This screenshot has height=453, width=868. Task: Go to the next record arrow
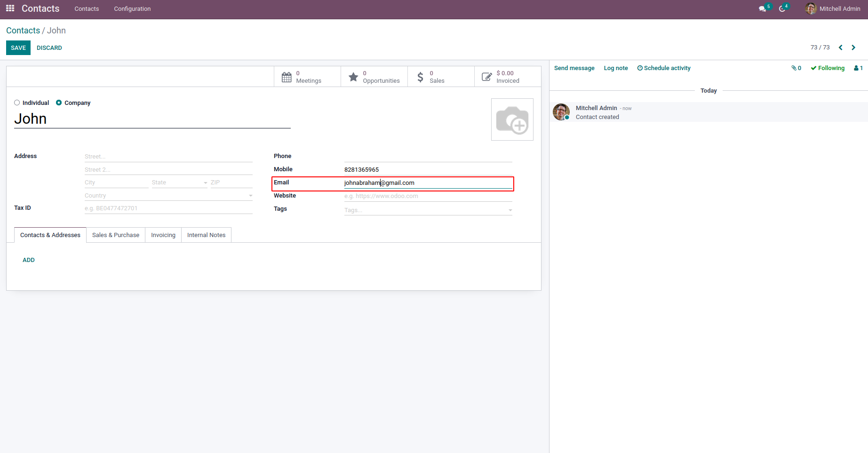[853, 48]
